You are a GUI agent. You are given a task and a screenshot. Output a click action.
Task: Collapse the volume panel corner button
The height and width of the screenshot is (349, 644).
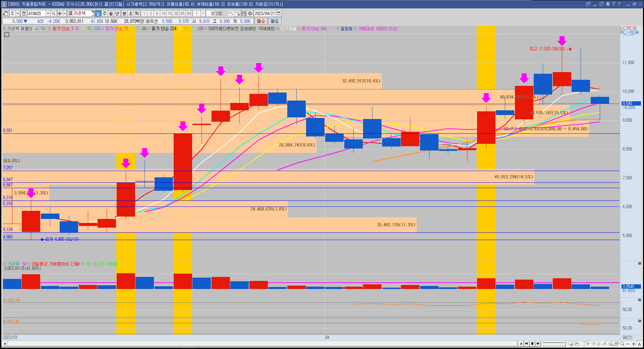639,263
